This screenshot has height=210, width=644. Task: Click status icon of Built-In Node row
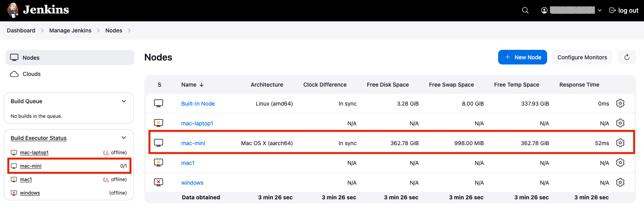coord(159,103)
